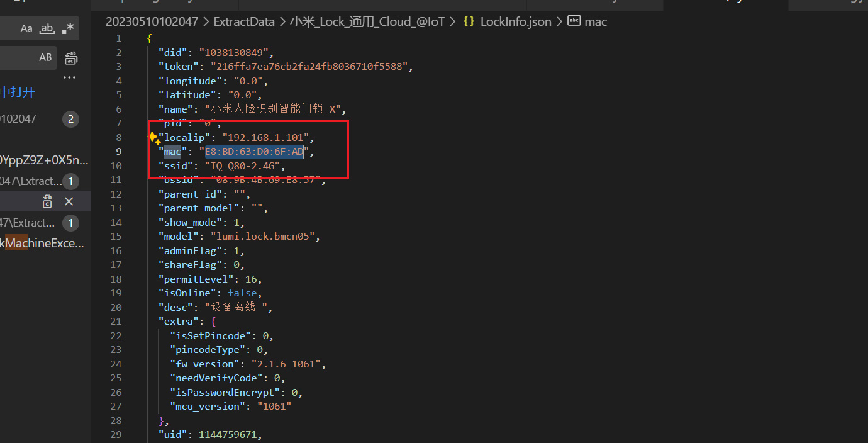The image size is (868, 443).
Task: Toggle Preserve Case in replace field
Action: click(x=45, y=57)
